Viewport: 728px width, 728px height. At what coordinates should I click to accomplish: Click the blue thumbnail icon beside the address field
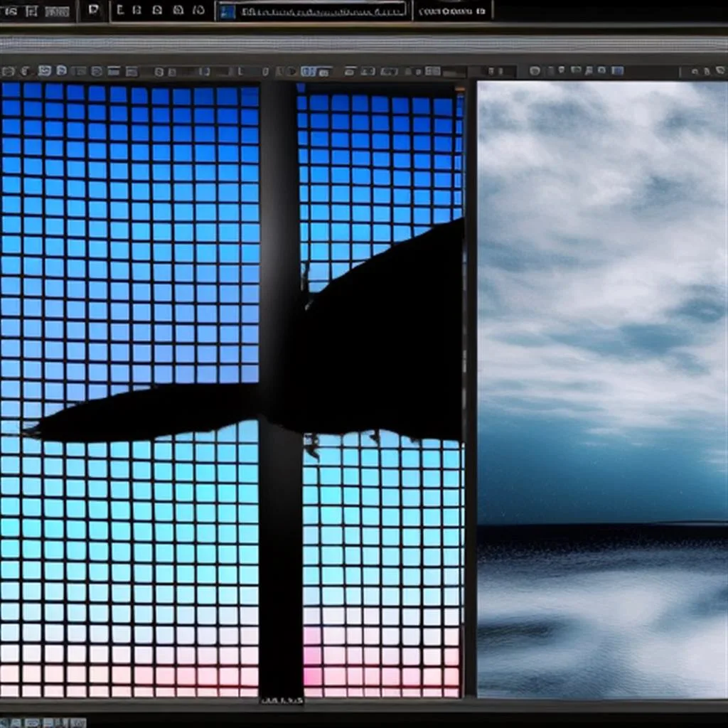click(x=227, y=11)
